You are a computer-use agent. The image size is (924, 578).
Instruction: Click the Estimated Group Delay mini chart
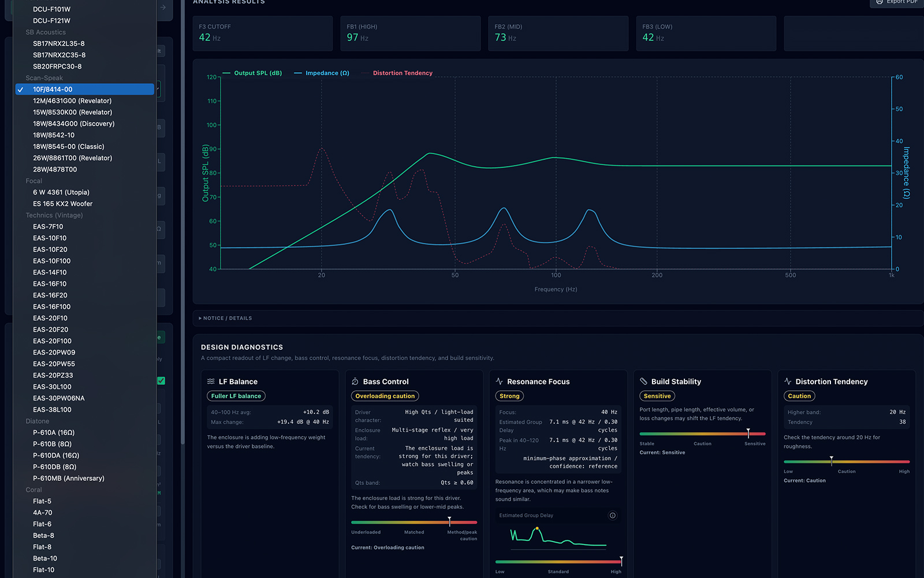point(558,537)
